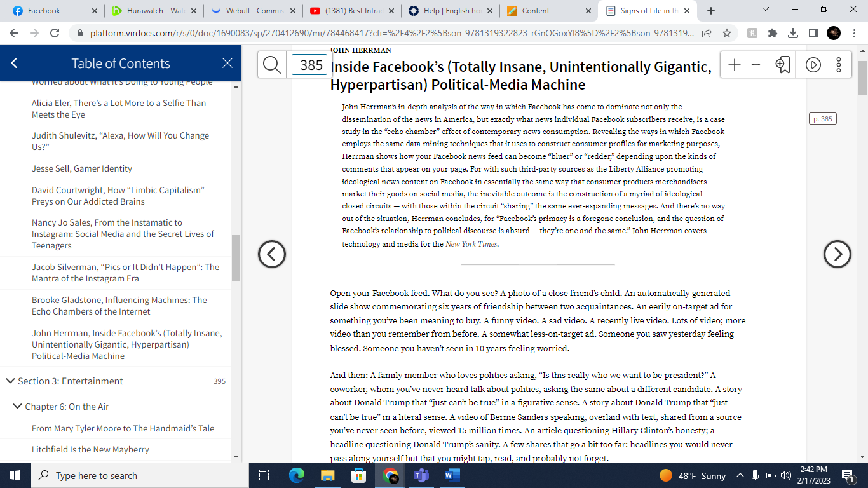Open Microsoft Teams from taskbar
The width and height of the screenshot is (868, 488).
[x=421, y=475]
